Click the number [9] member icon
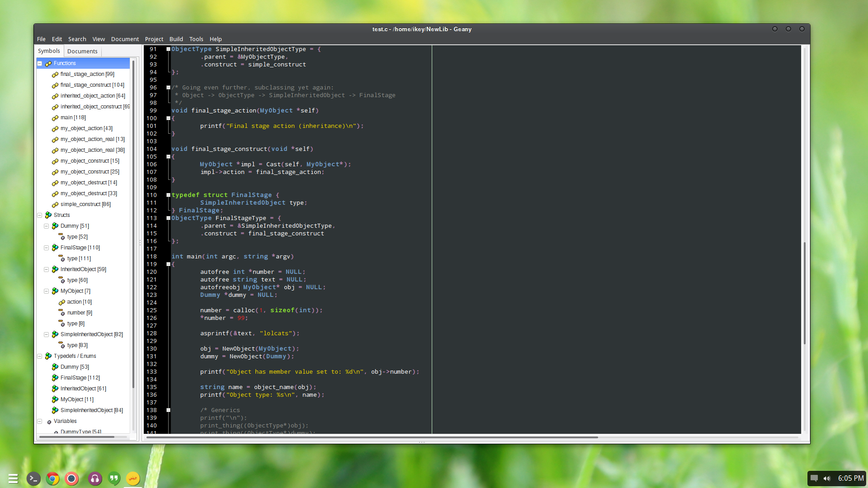This screenshot has width=868, height=488. [62, 313]
